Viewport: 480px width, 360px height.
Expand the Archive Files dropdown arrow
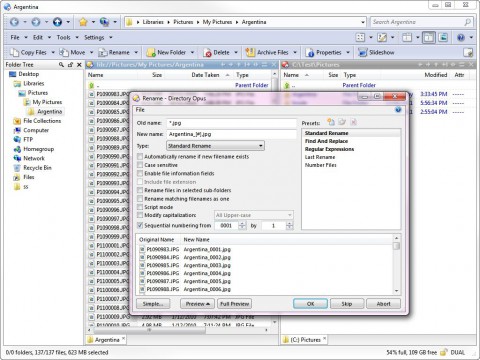295,52
